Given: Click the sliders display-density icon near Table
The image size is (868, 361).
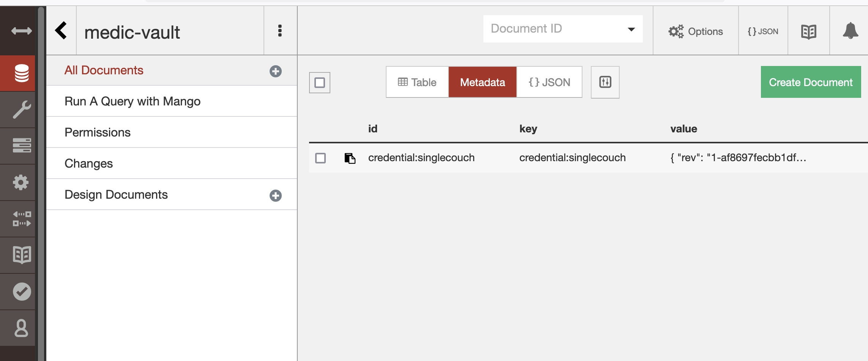Looking at the screenshot, I should (x=605, y=82).
